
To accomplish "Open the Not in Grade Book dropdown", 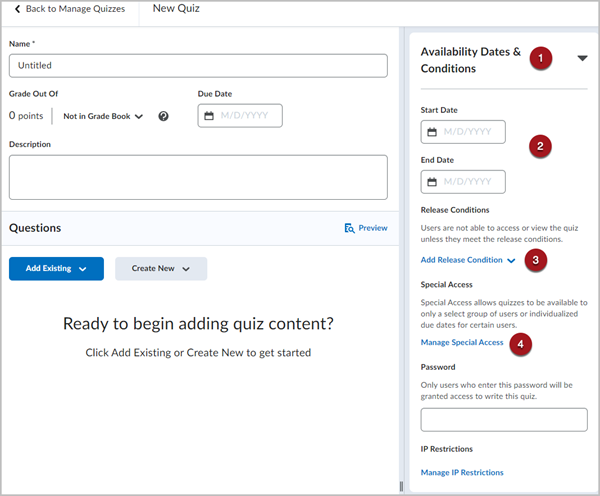I will pos(103,116).
